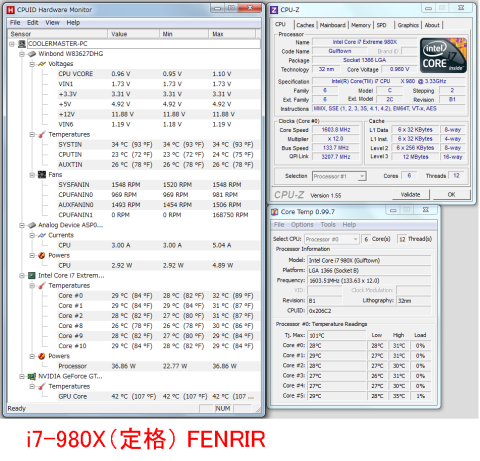Select the Core #10 temperature row
Viewport: 480px width, 461px height.
[159, 346]
